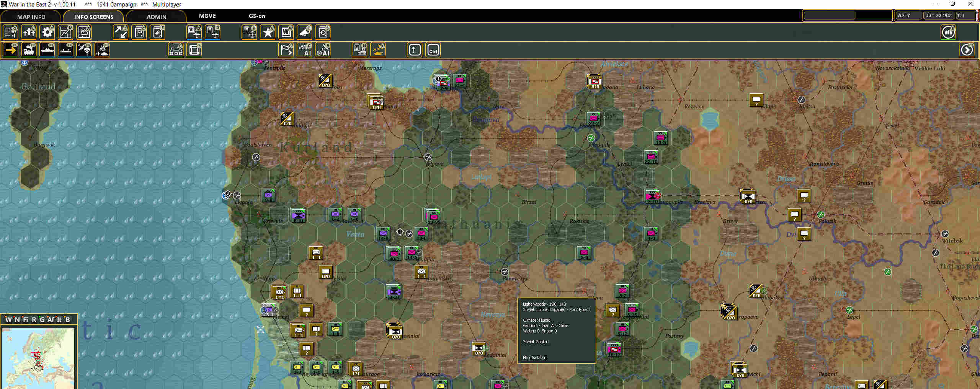The height and width of the screenshot is (389, 980).
Task: Toggle the Shift up-arrow key button
Action: pyautogui.click(x=415, y=50)
